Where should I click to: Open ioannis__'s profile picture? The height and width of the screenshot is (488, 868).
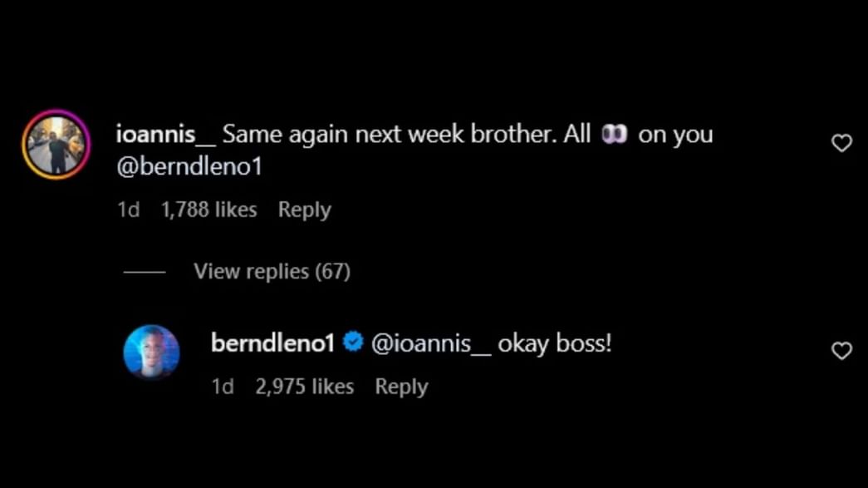[55, 142]
